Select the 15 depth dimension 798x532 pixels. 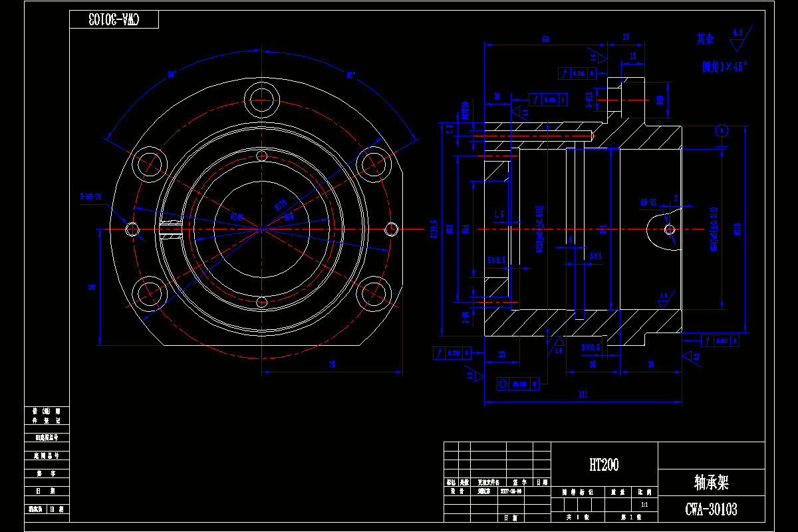[x=497, y=97]
